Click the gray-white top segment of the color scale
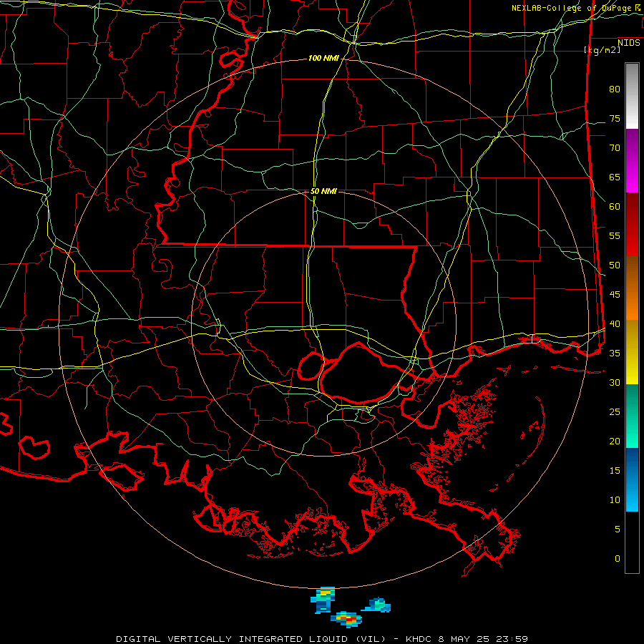 tap(632, 96)
